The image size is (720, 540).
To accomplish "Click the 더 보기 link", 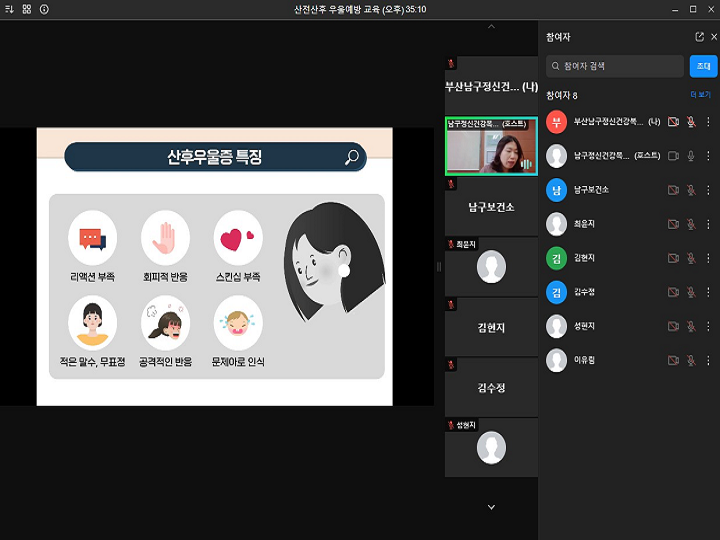I will (700, 95).
